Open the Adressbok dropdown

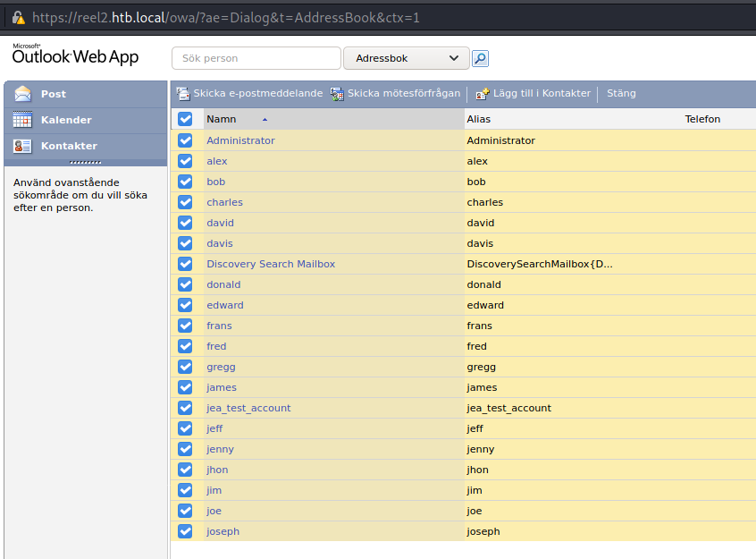pos(406,58)
